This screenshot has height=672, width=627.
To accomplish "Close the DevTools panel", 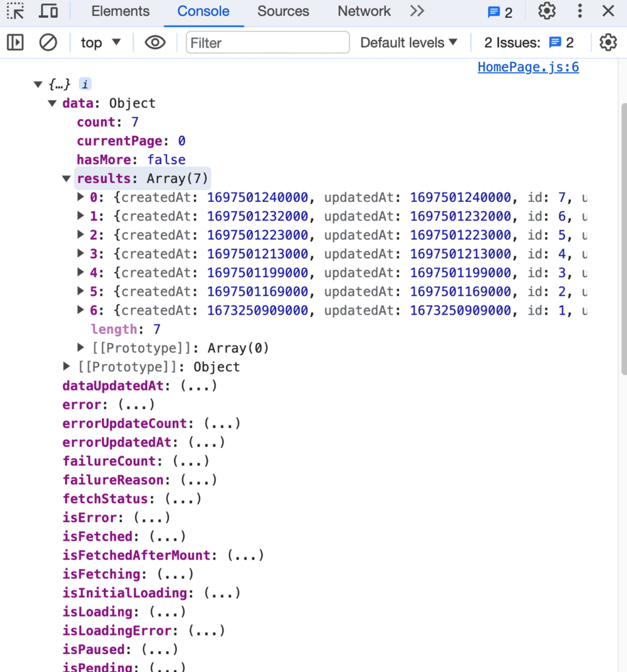I will coord(608,11).
